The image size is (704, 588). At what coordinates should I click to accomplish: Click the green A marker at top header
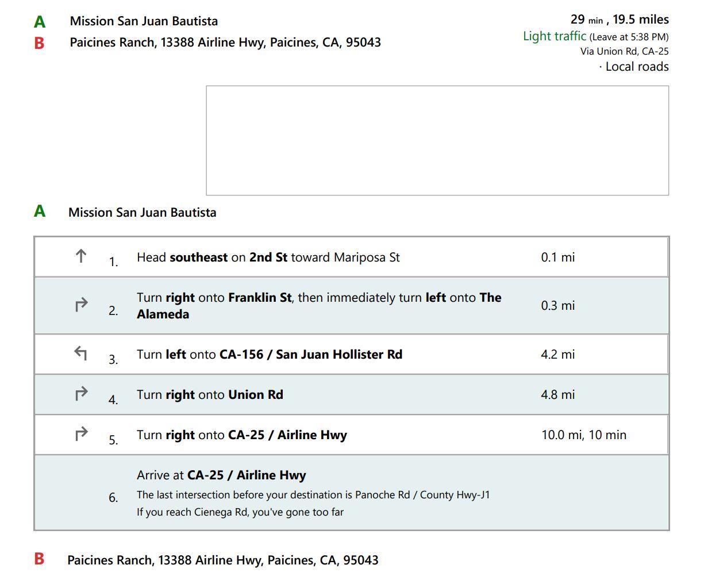(x=40, y=22)
